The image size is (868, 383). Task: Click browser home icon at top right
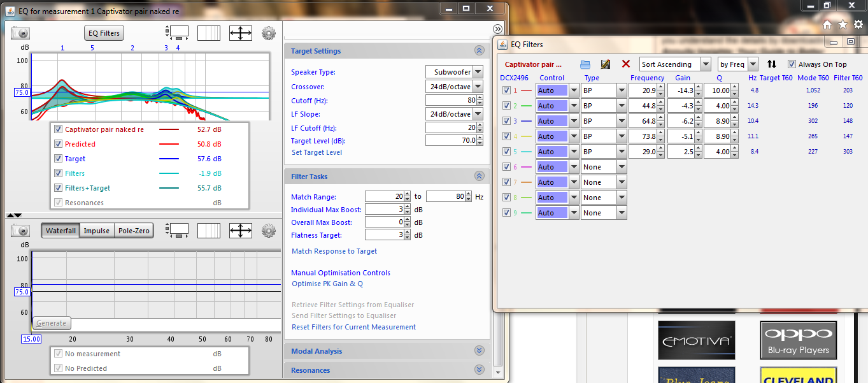[x=827, y=24]
